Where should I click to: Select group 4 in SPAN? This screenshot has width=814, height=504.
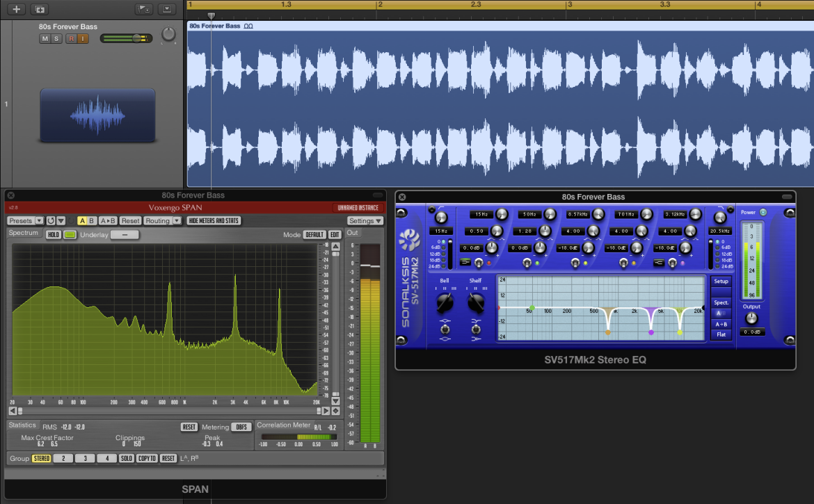[107, 458]
